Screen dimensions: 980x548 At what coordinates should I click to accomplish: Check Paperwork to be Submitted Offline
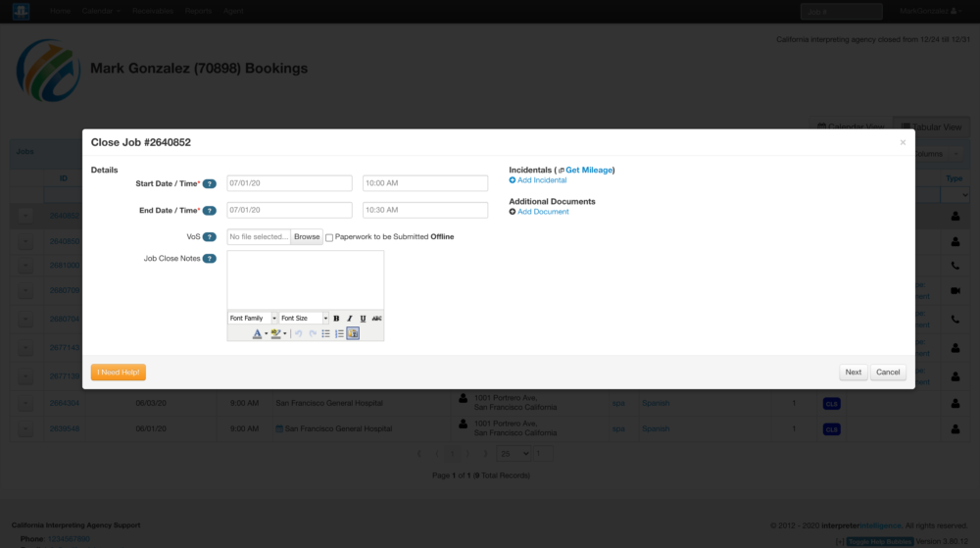pos(329,237)
